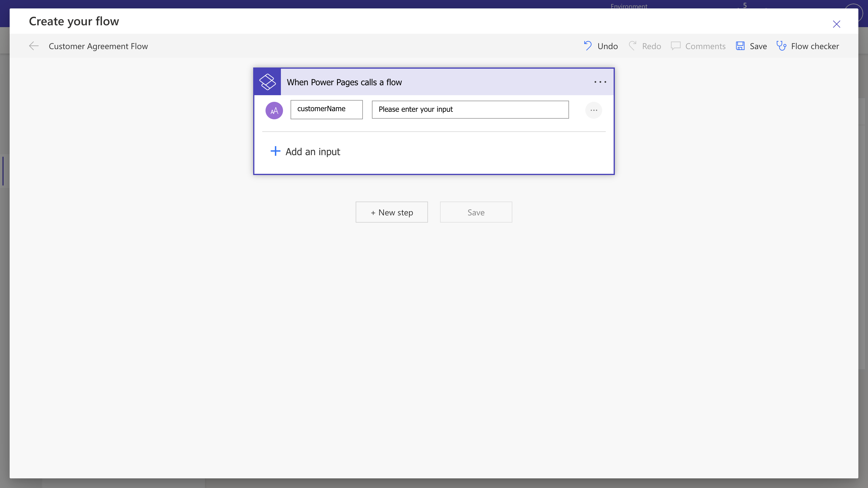This screenshot has width=868, height=488.
Task: Open the trigger card options menu
Action: 600,82
